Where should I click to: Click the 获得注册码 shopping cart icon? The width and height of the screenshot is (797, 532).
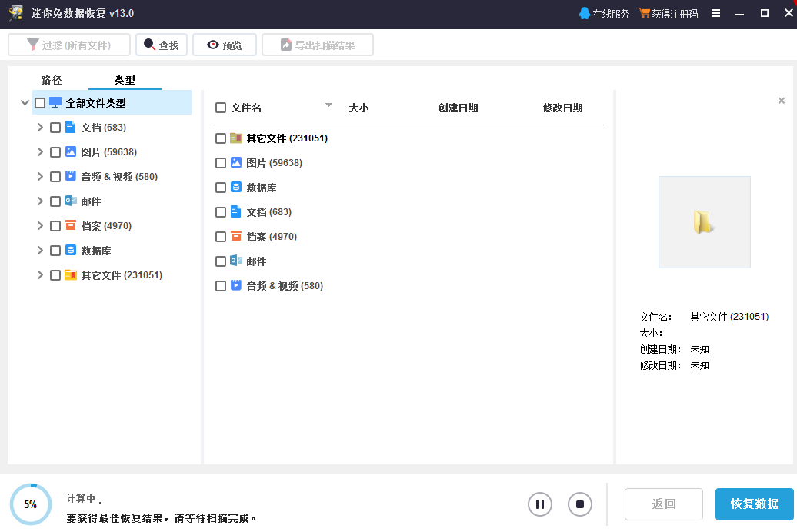coord(644,14)
